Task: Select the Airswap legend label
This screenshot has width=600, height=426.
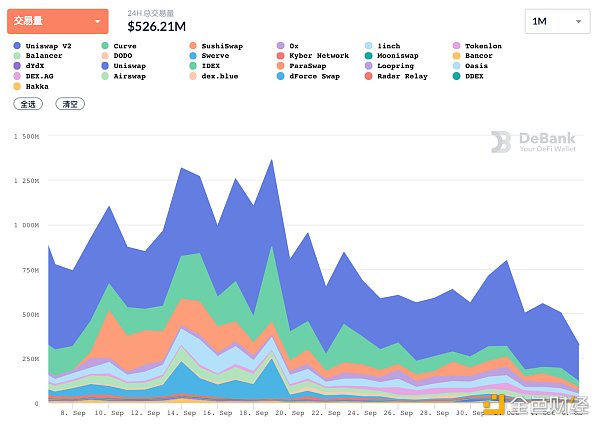Action: pyautogui.click(x=130, y=76)
